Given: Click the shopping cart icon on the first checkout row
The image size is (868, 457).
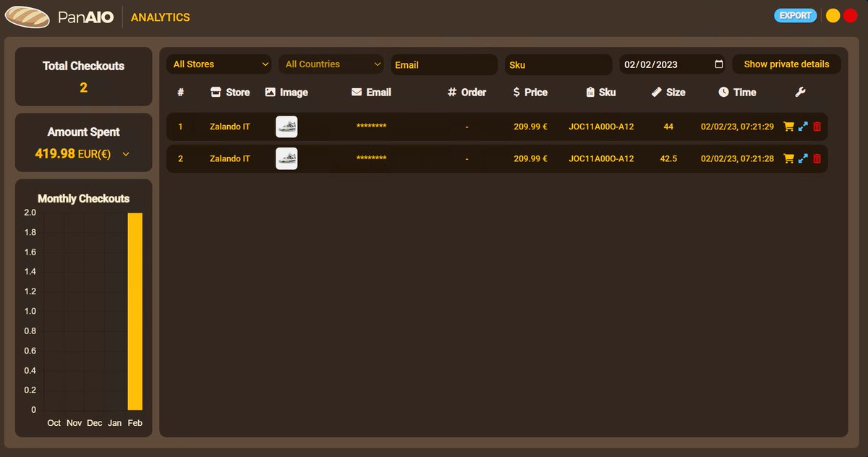Looking at the screenshot, I should [x=788, y=127].
